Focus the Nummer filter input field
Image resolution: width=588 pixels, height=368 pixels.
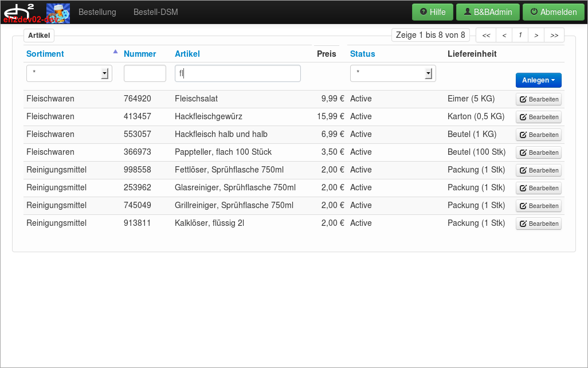click(144, 73)
